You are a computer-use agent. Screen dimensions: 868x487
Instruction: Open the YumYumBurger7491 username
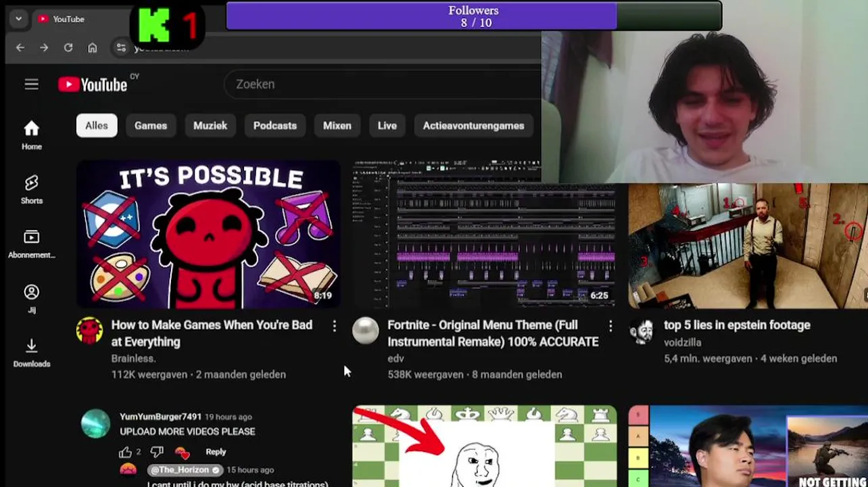[160, 417]
